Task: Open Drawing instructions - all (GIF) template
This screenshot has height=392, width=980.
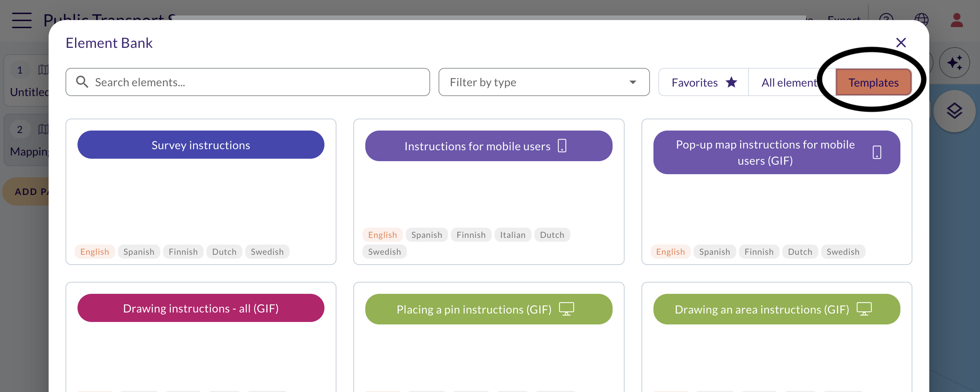Action: [x=200, y=308]
